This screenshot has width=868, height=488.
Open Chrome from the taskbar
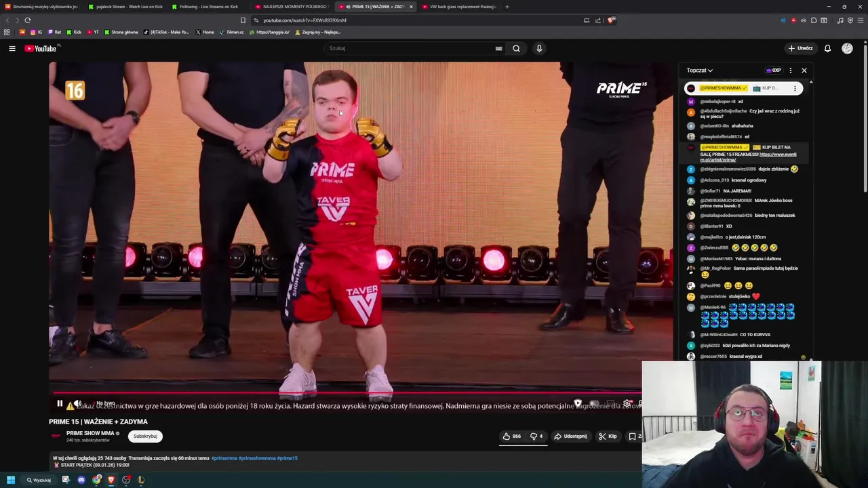point(96,480)
